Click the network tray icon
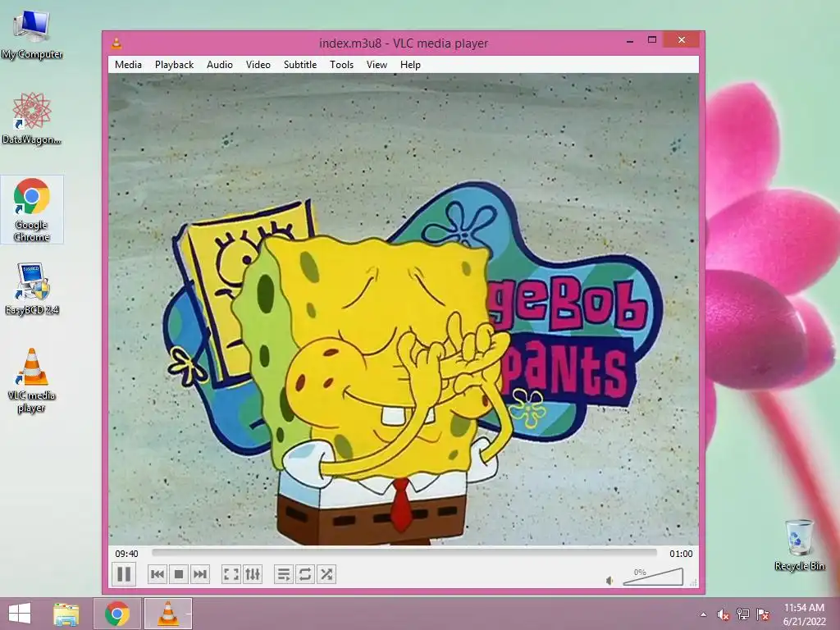The height and width of the screenshot is (630, 840). (x=743, y=614)
